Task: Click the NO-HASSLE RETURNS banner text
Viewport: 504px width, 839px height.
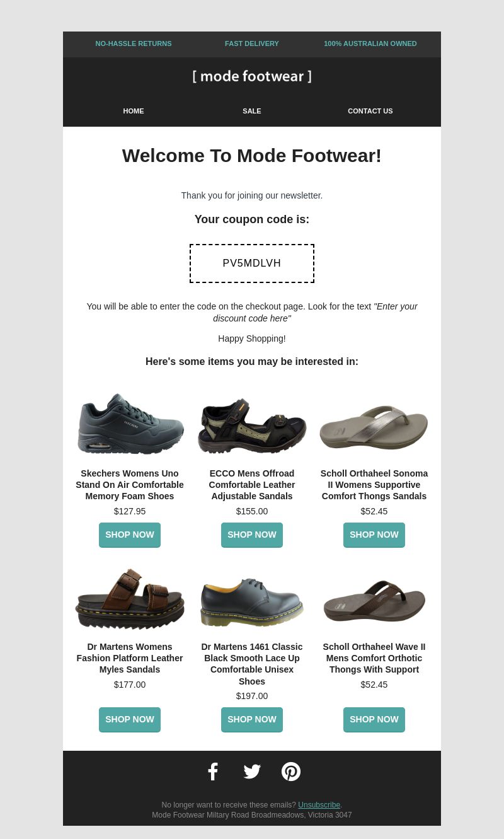Action: pyautogui.click(x=134, y=43)
